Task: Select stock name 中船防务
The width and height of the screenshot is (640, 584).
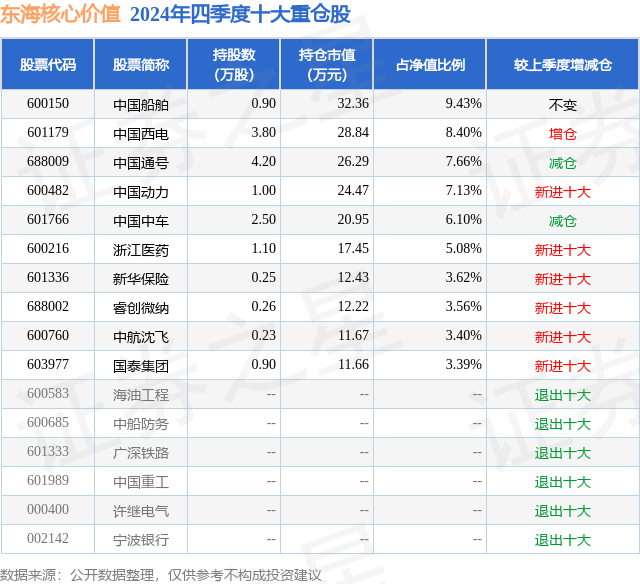Action: point(141,424)
